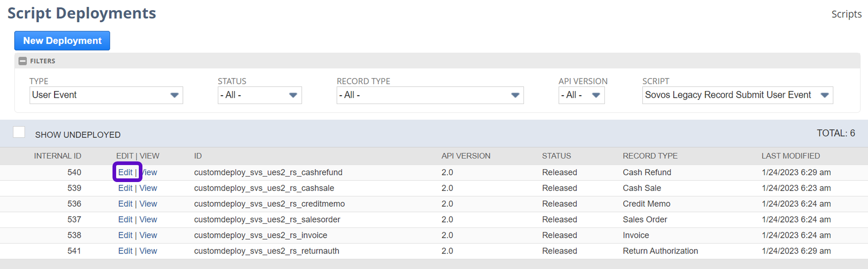Open the Scripts link at top right
This screenshot has height=269, width=868.
tap(846, 14)
